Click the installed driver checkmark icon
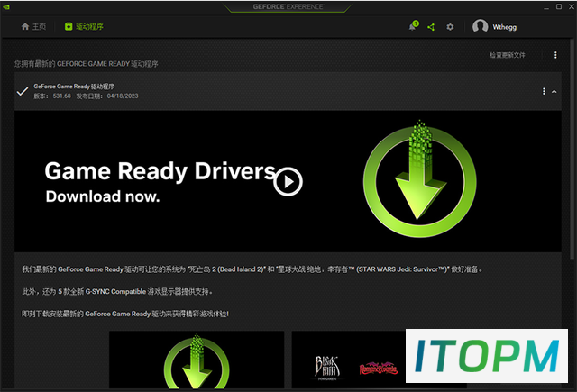 [23, 91]
